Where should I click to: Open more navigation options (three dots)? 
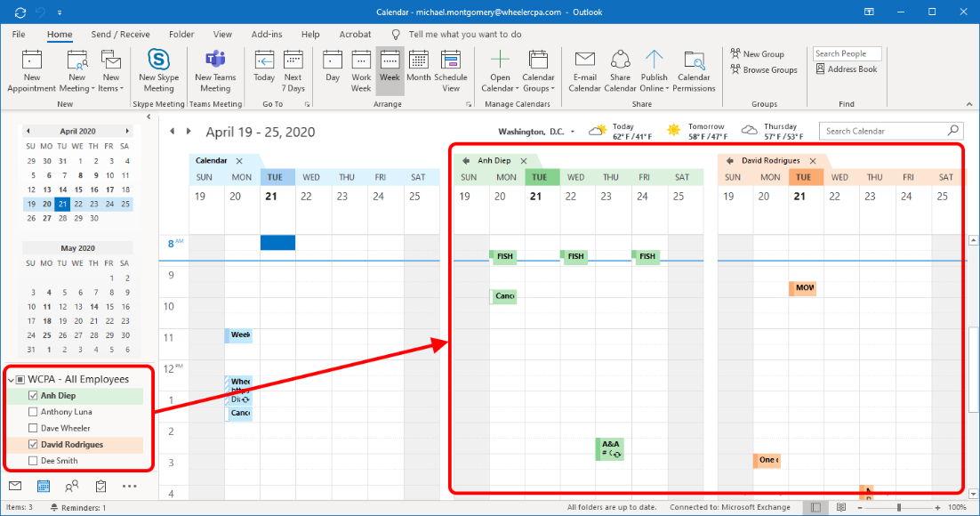point(129,486)
